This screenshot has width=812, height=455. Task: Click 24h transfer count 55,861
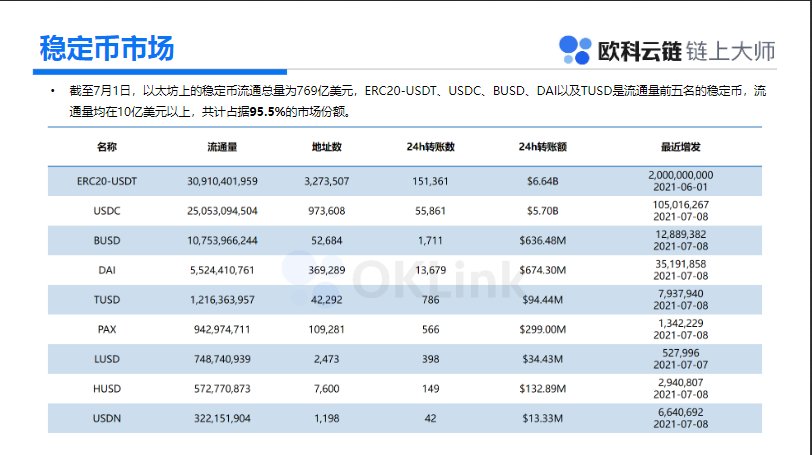[430, 211]
